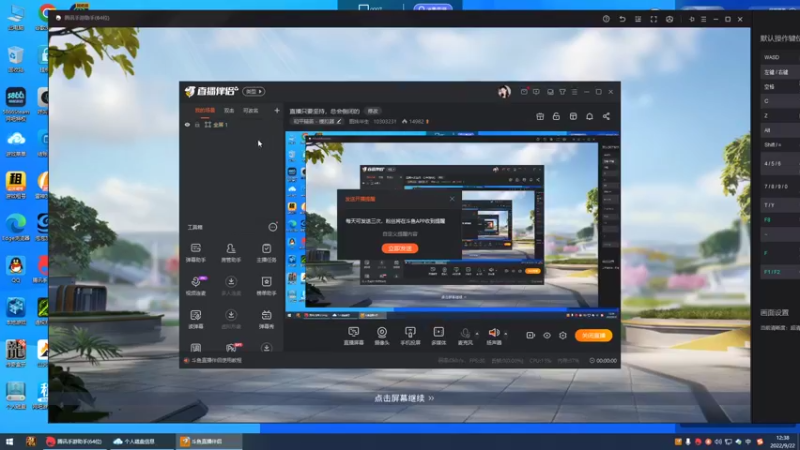Open the streaming tutorial link at bottom left
The width and height of the screenshot is (800, 450).
(x=216, y=360)
